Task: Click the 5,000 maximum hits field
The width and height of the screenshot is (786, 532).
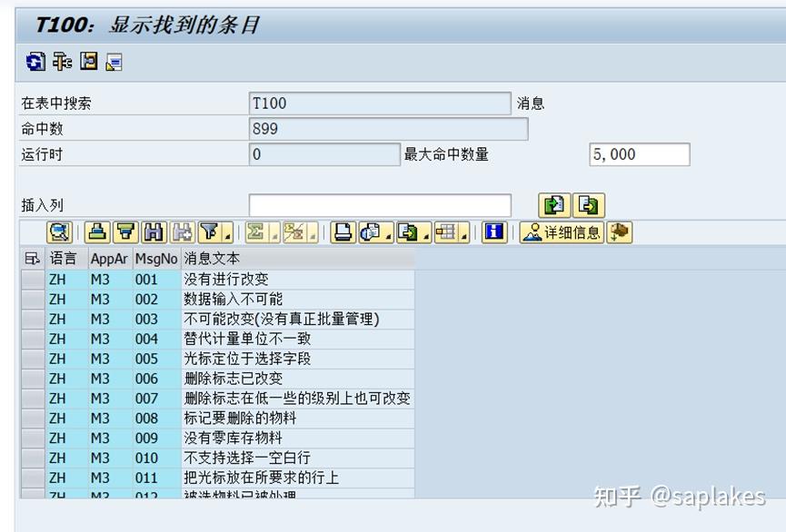Action: coord(639,154)
